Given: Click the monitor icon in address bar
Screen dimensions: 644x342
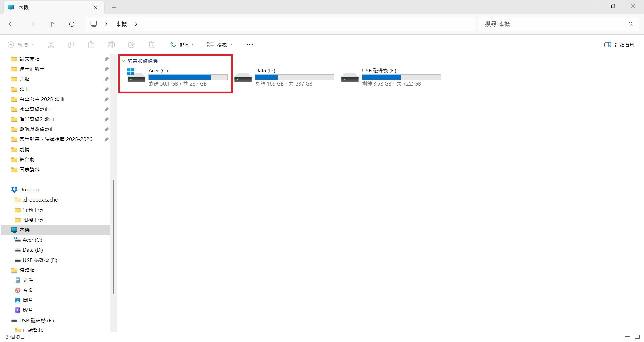Looking at the screenshot, I should 94,24.
